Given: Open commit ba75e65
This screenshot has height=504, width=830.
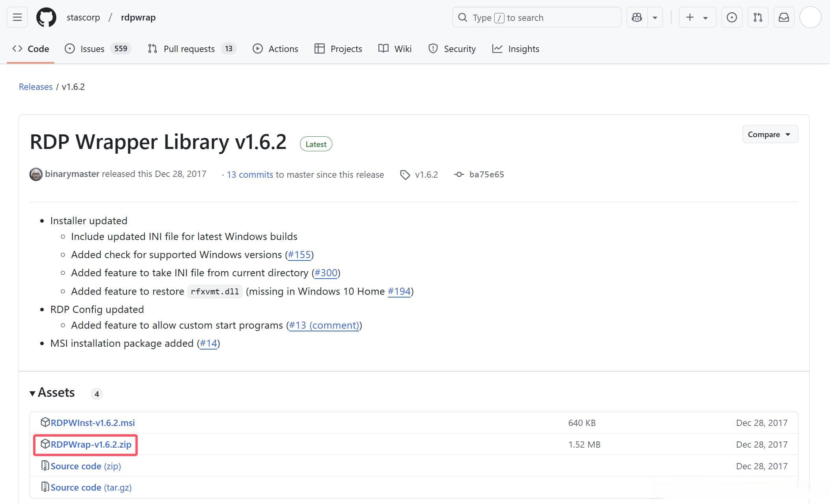Looking at the screenshot, I should pos(487,175).
